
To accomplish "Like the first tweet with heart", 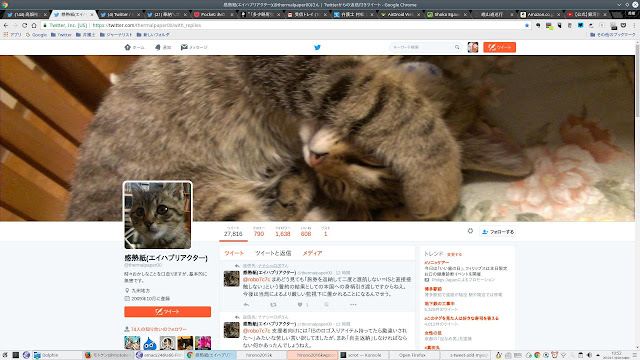I will (300, 304).
